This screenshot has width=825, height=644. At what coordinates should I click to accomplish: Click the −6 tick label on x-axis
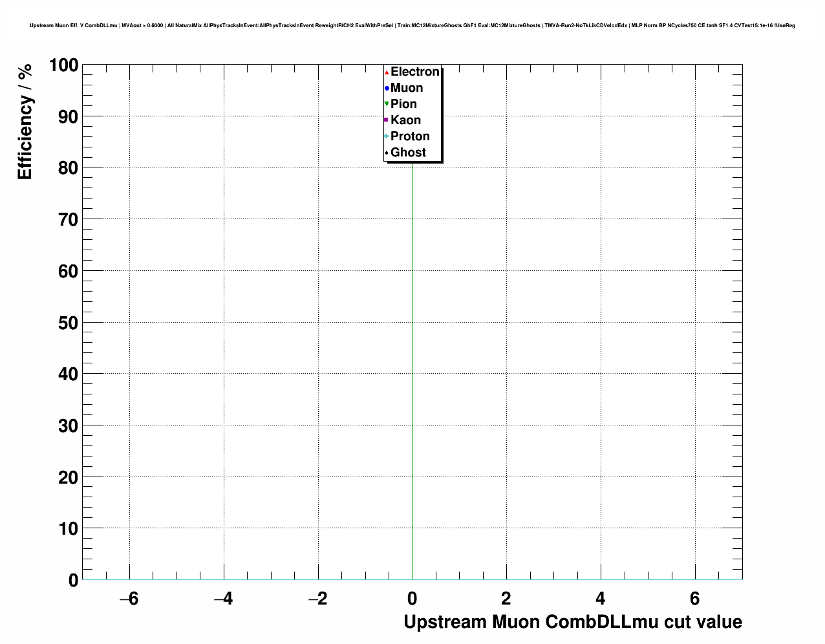pyautogui.click(x=129, y=599)
